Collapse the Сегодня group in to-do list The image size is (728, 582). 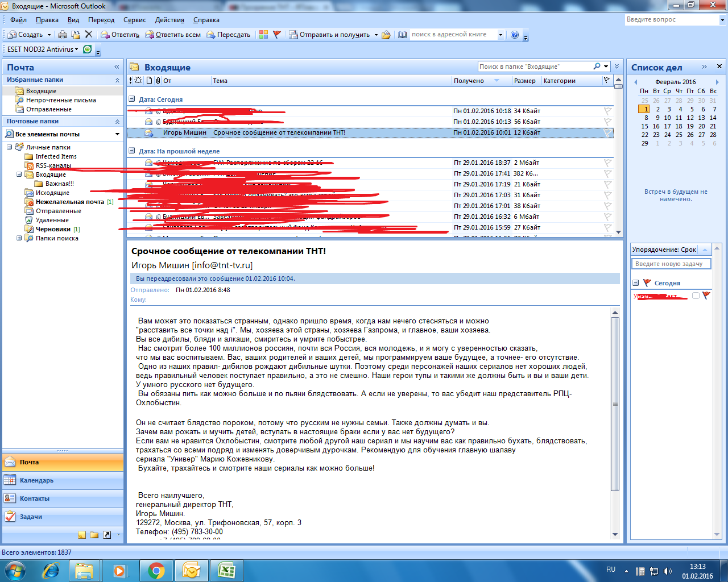tap(636, 283)
